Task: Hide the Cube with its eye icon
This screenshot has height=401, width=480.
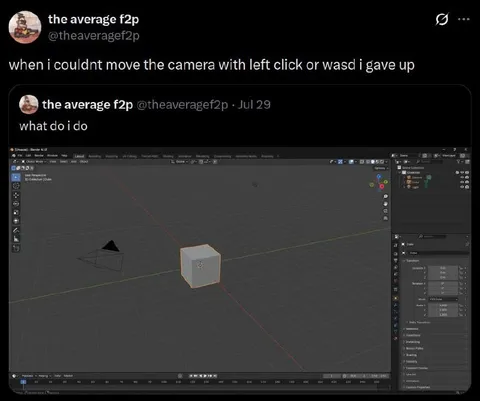Action: click(462, 182)
